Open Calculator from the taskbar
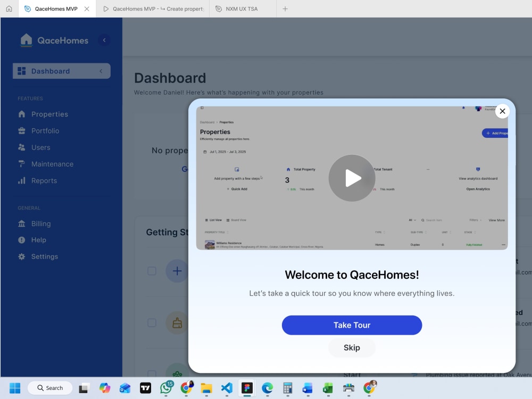 click(x=288, y=388)
